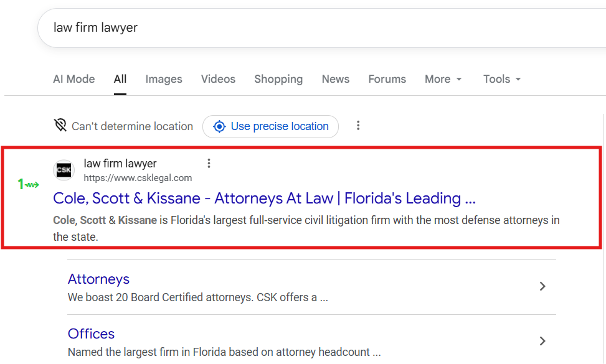This screenshot has height=364, width=606.
Task: Open the Attorneys sitelink
Action: click(x=98, y=279)
